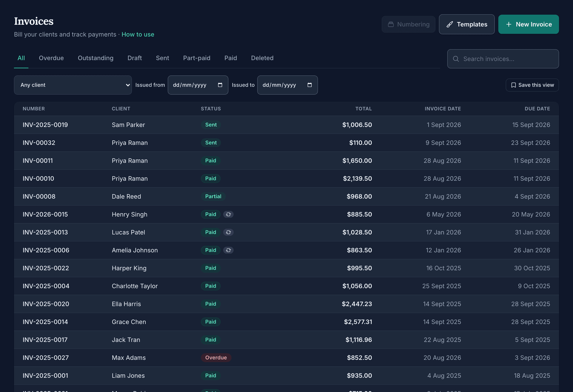
Task: Click due date 30 Oct 2025
Action: coord(532,268)
